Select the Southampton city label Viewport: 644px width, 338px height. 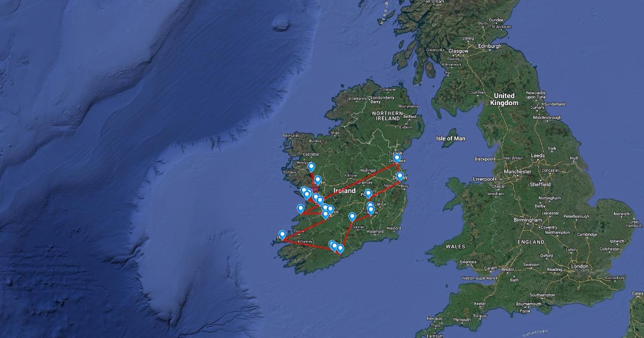point(541,295)
